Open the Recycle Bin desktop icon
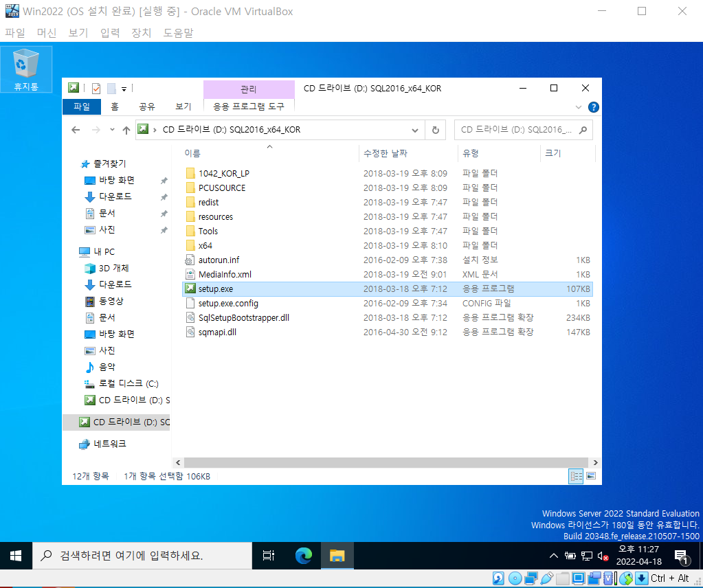Screen dimensions: 703x588 [26, 69]
